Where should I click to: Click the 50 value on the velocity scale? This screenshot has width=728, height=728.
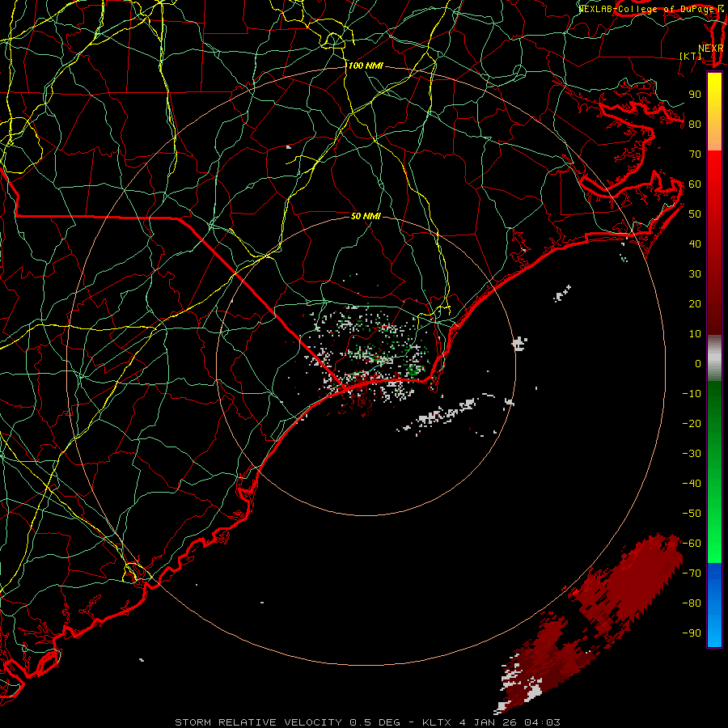pyautogui.click(x=695, y=214)
